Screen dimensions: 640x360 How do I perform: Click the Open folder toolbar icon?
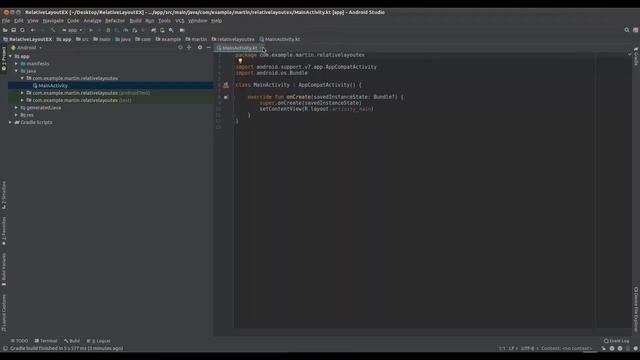tap(5, 30)
